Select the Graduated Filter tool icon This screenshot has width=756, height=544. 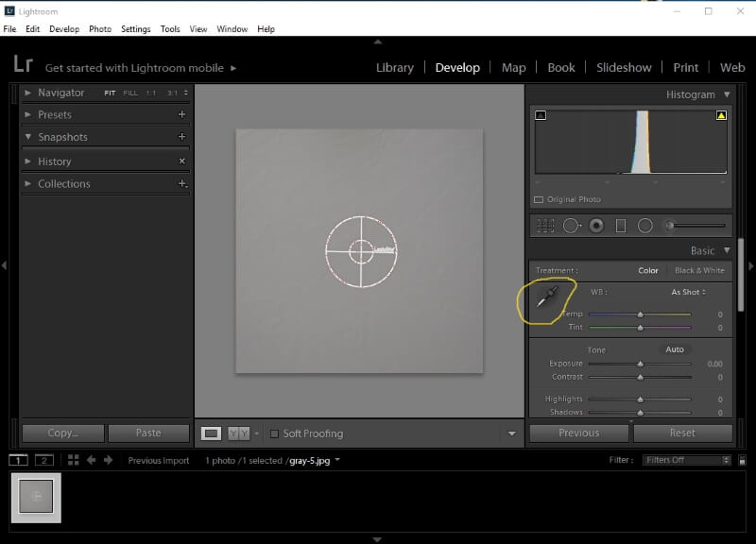(x=621, y=226)
